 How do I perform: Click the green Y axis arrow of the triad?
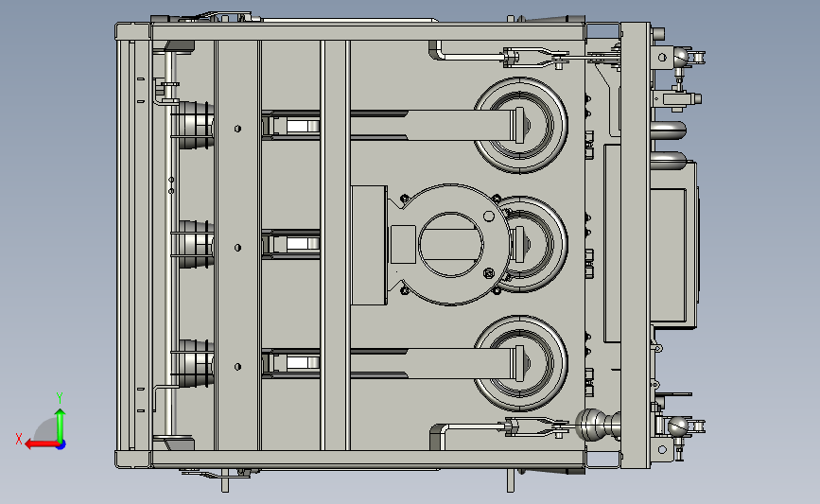click(61, 426)
